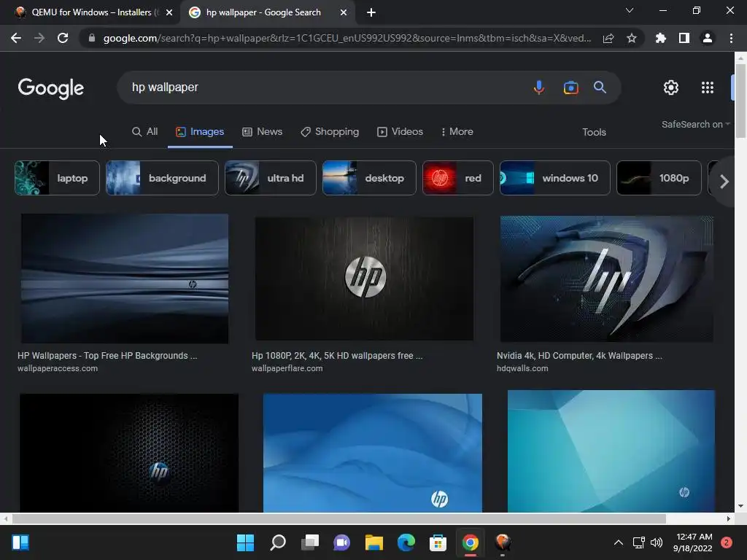Expand the SafeSearch on dropdown
This screenshot has height=560, width=747.
(x=695, y=124)
